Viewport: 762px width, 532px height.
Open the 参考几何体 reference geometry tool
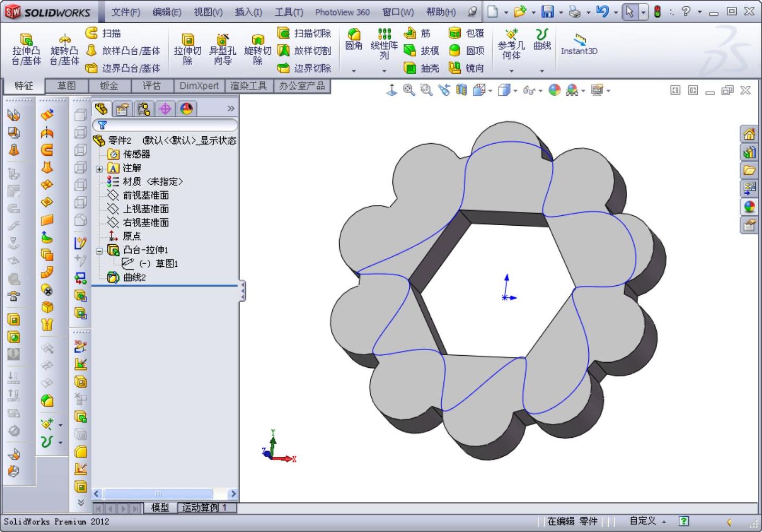[511, 45]
